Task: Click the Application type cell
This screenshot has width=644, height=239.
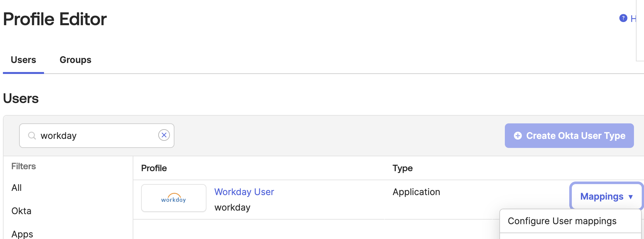Action: coord(416,192)
